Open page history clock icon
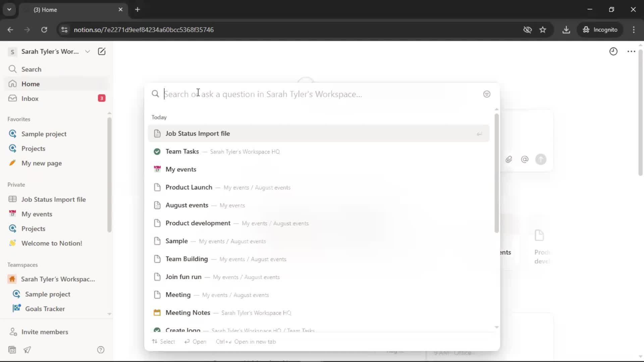The width and height of the screenshot is (644, 362). 613,51
